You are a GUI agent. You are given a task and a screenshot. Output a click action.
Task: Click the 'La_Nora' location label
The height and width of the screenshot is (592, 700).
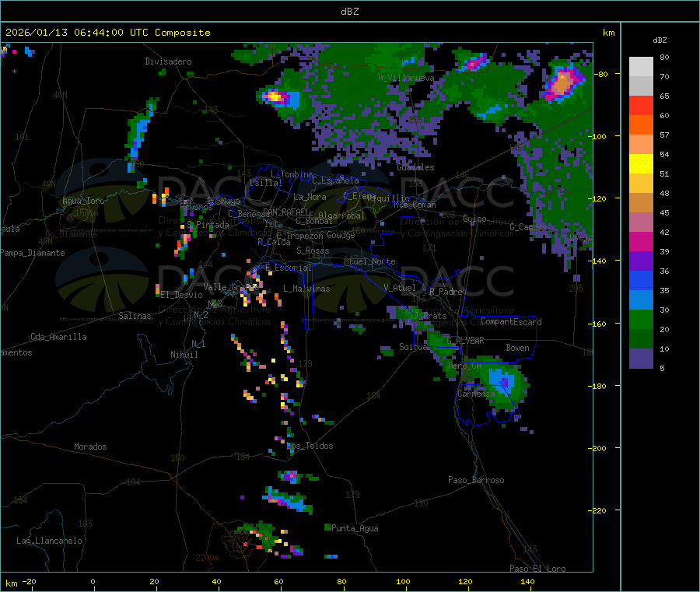(310, 197)
